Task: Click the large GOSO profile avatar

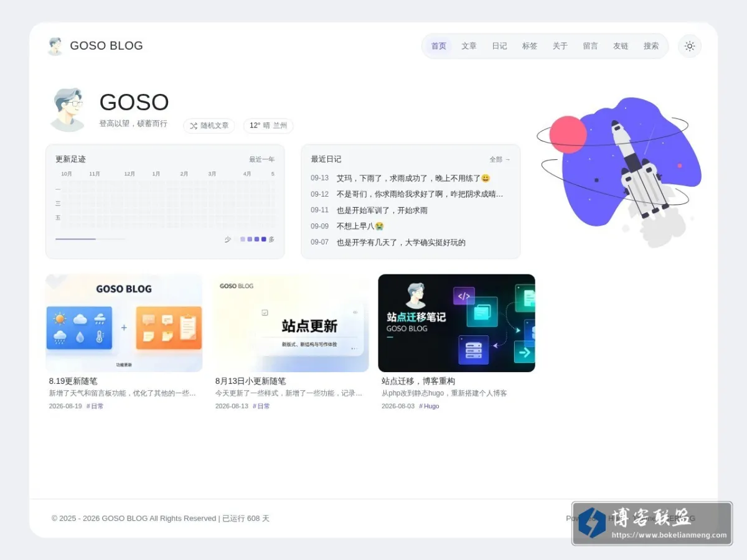Action: pos(67,110)
